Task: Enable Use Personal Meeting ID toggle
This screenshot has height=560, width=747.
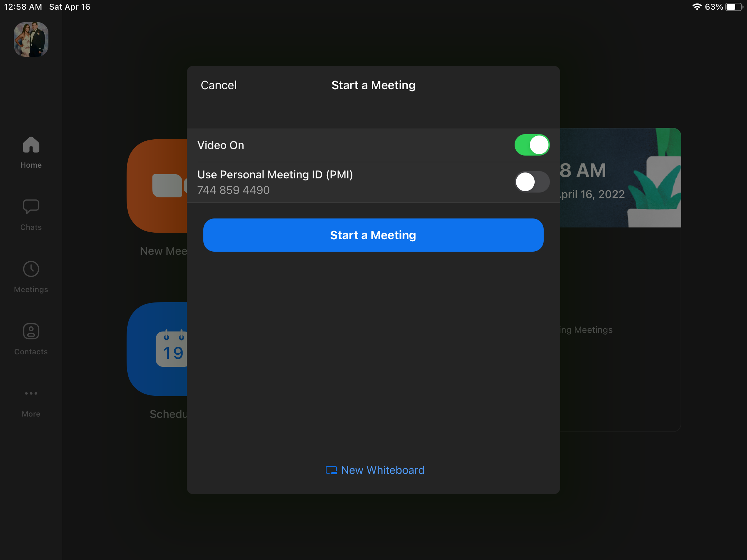Action: coord(532,182)
